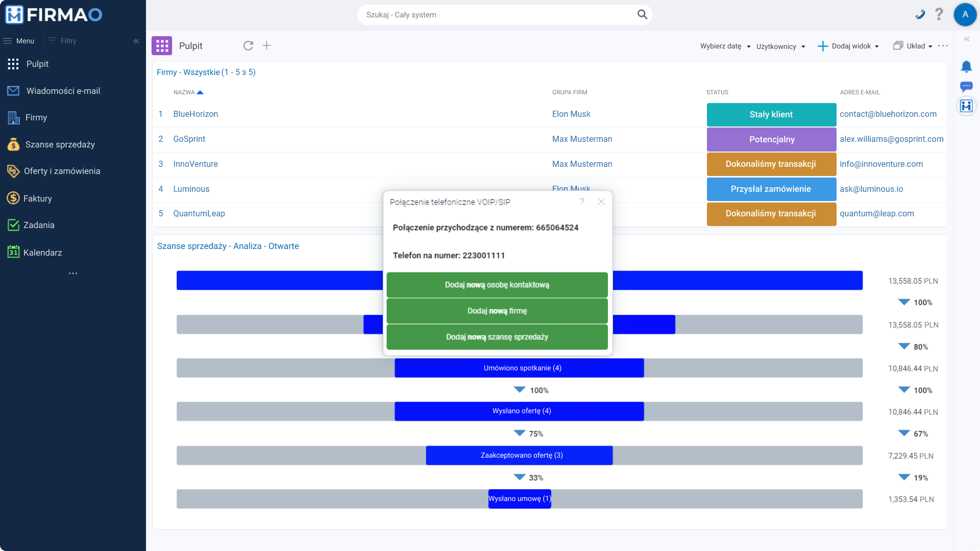Click the search magnifier icon
The height and width of the screenshot is (551, 980).
point(642,15)
